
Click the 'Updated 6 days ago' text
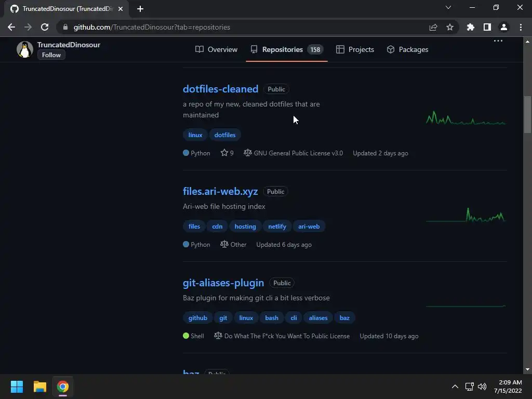pyautogui.click(x=284, y=245)
